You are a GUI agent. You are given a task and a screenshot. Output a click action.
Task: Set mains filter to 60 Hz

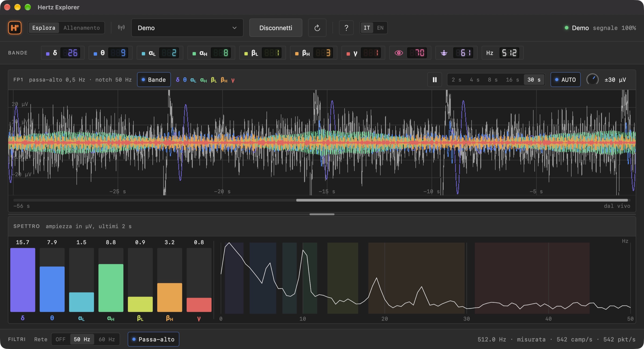coord(107,339)
